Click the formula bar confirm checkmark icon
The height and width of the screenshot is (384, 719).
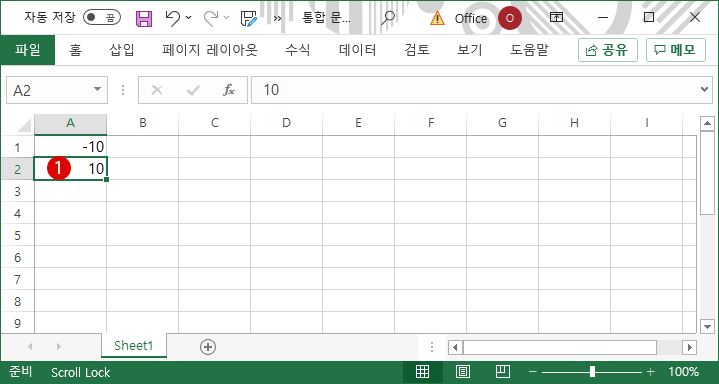[193, 90]
